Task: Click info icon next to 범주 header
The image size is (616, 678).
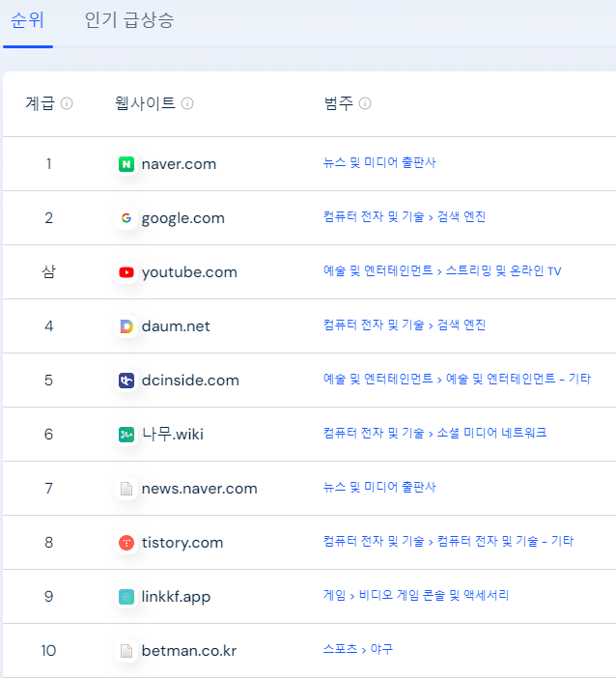Action: (x=365, y=103)
